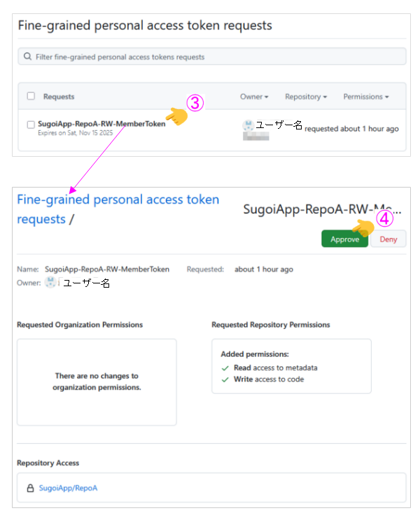The image size is (420, 520).
Task: Open the Owner filter dropdown
Action: tap(254, 97)
